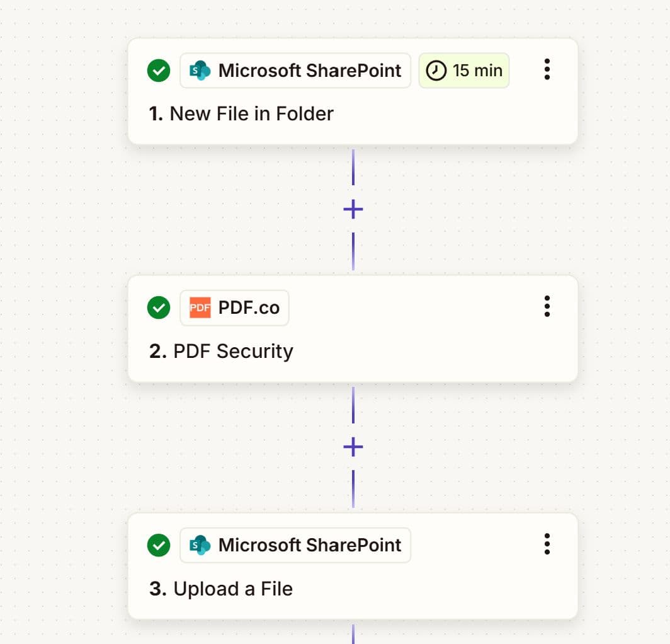Click the connector line below Upload a File step
The width and height of the screenshot is (670, 644).
pos(353,634)
